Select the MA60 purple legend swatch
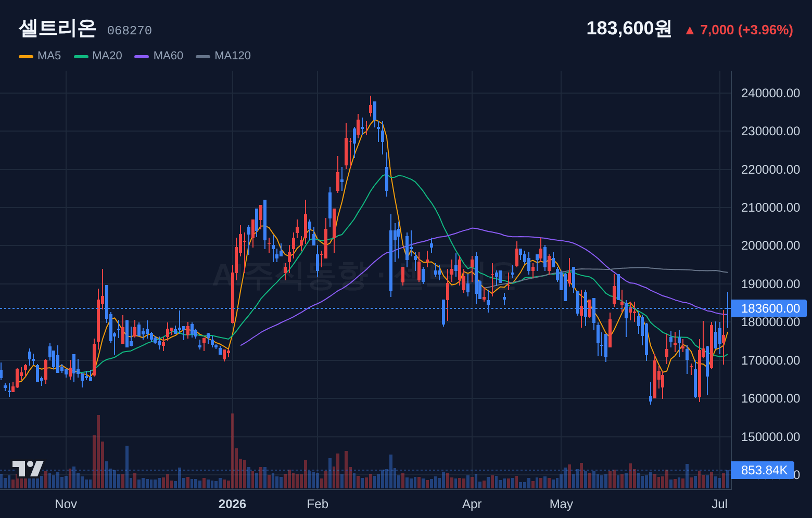812x518 pixels. (142, 56)
